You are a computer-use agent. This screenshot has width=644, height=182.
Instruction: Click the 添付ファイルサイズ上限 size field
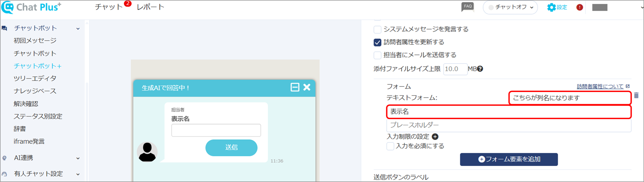(x=455, y=69)
